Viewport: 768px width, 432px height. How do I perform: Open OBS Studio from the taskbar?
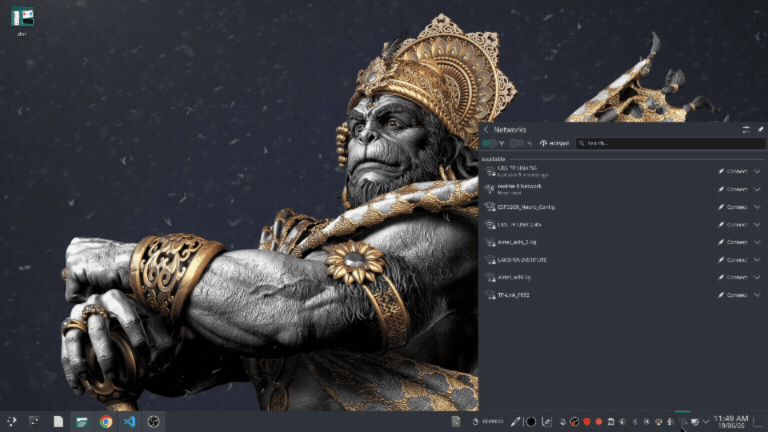click(153, 421)
